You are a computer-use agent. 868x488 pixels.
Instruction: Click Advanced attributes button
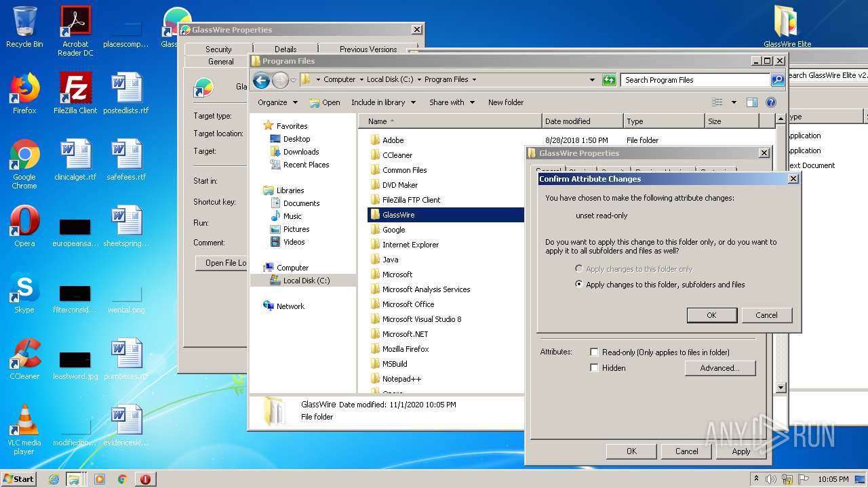click(x=719, y=368)
